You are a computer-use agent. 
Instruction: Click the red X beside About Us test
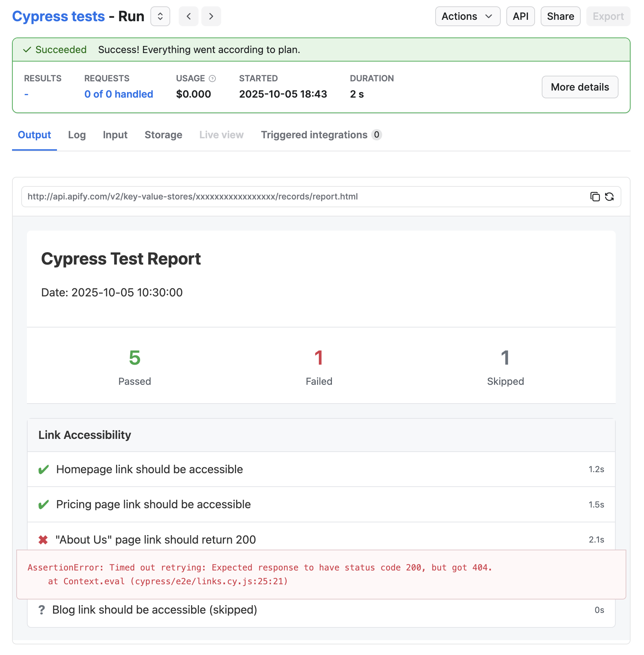pos(43,540)
